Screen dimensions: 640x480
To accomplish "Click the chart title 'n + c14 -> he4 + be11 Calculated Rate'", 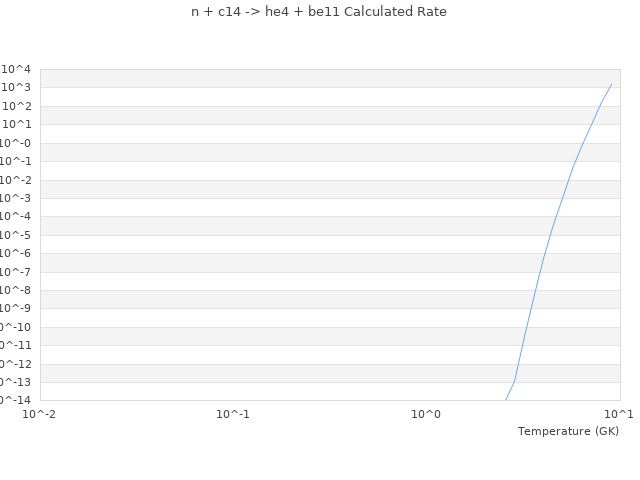I will (319, 12).
